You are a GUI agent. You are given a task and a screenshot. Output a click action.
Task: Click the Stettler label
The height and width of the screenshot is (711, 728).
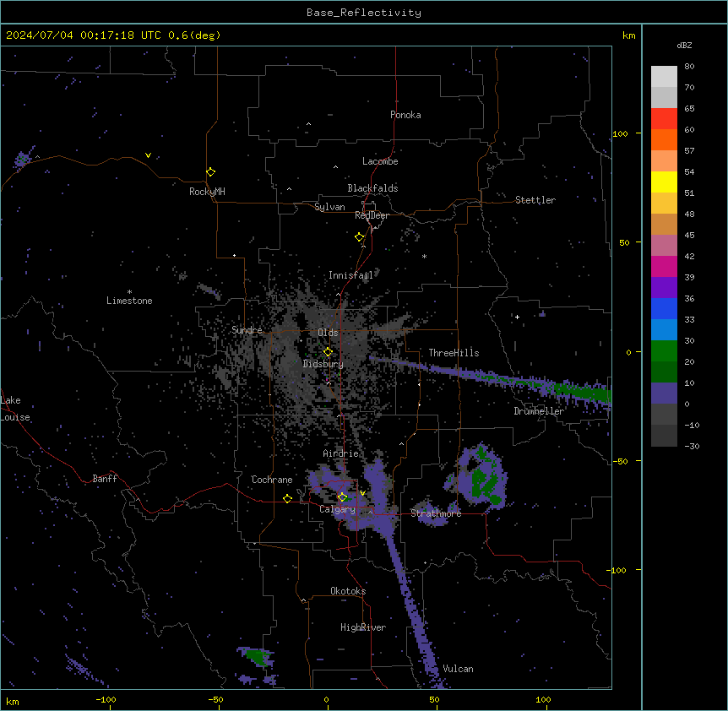[x=535, y=200]
